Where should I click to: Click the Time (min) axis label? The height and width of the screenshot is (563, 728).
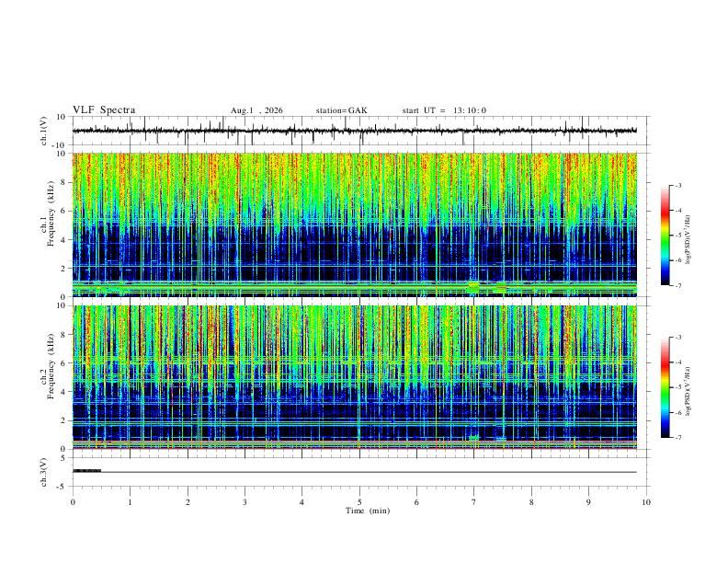pos(368,511)
